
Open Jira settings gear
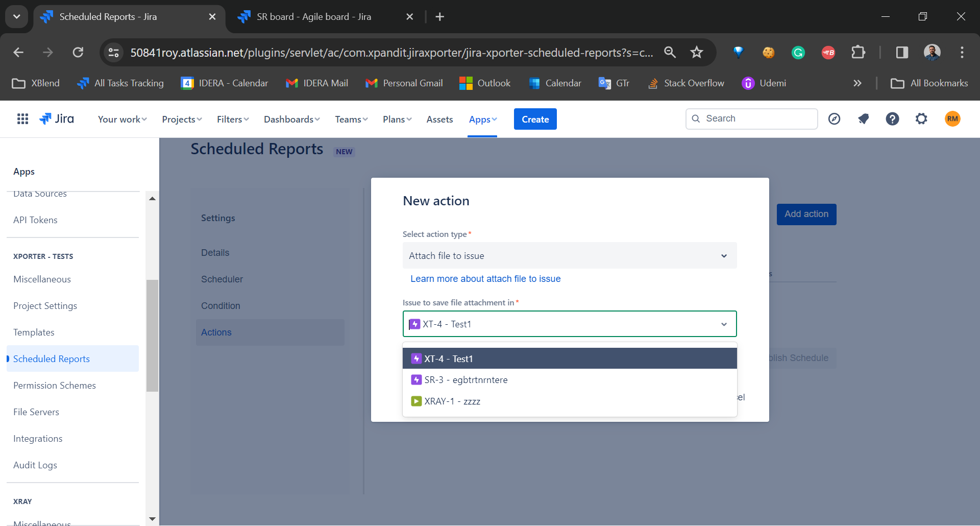tap(921, 119)
